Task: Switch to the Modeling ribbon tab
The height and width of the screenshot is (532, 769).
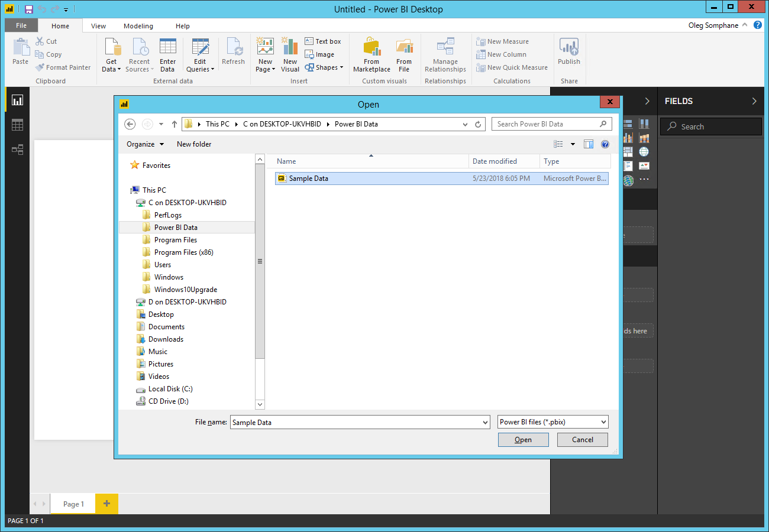Action: (138, 25)
